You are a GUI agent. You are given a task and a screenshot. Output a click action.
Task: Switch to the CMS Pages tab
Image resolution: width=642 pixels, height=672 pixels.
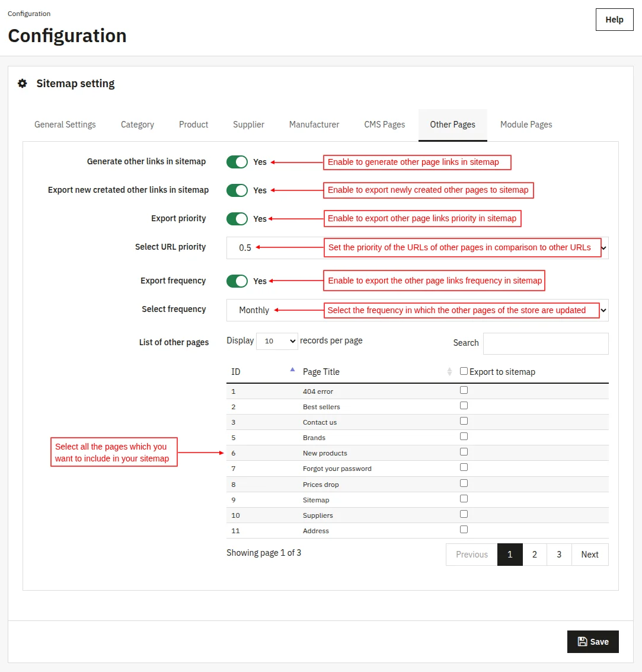(x=385, y=125)
